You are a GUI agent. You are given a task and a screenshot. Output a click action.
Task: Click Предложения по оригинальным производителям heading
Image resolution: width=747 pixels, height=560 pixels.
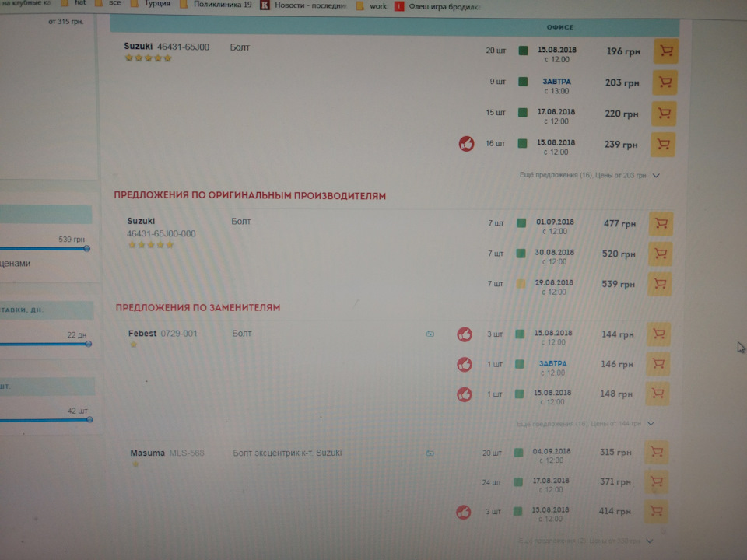tap(250, 196)
